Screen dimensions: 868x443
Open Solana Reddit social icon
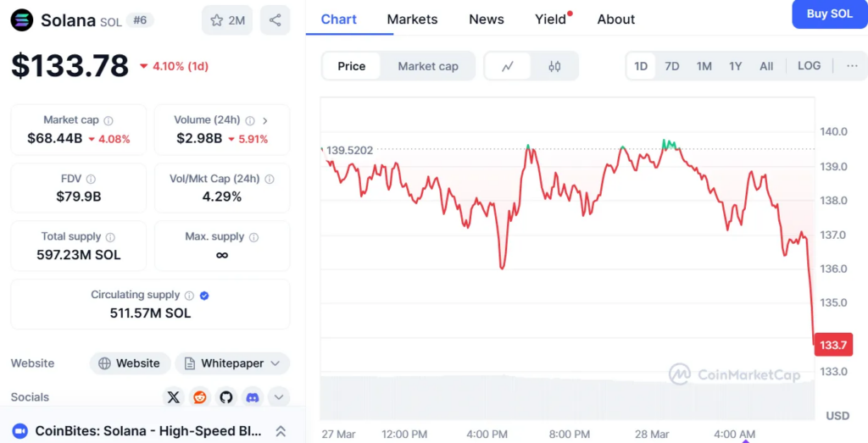200,397
